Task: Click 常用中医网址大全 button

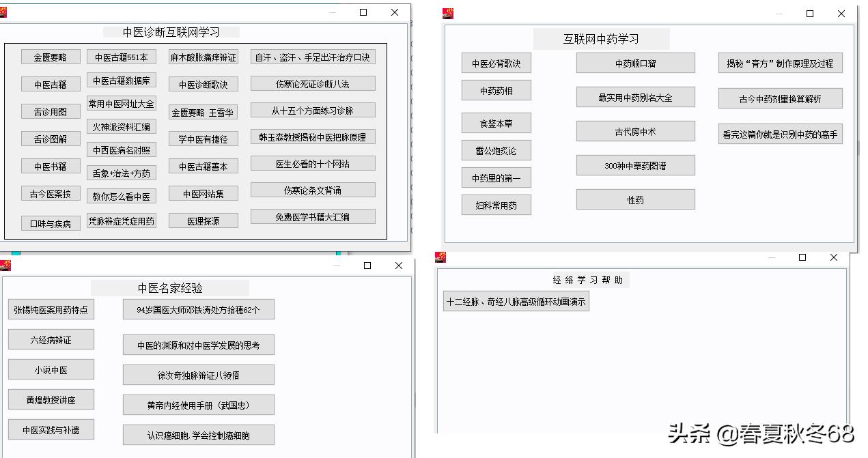Action: (122, 103)
